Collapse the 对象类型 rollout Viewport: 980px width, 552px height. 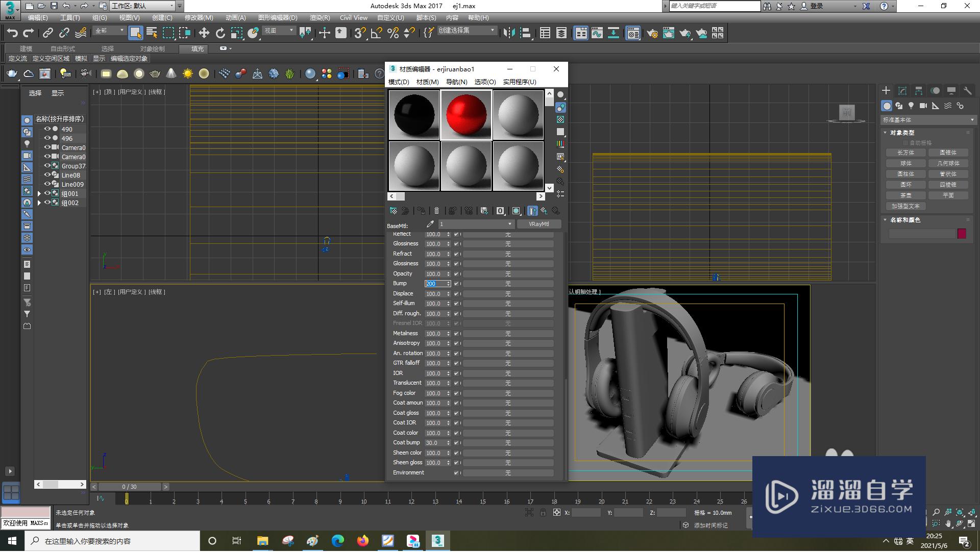click(902, 133)
